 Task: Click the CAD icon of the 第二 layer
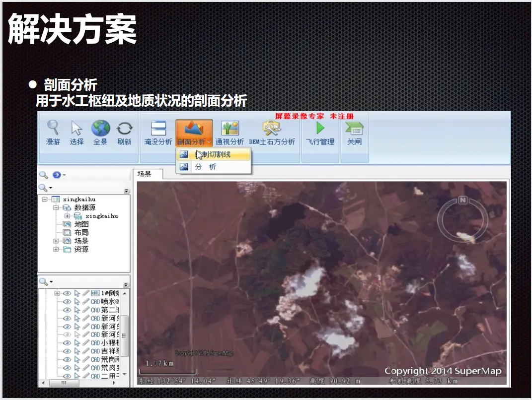coord(95,310)
